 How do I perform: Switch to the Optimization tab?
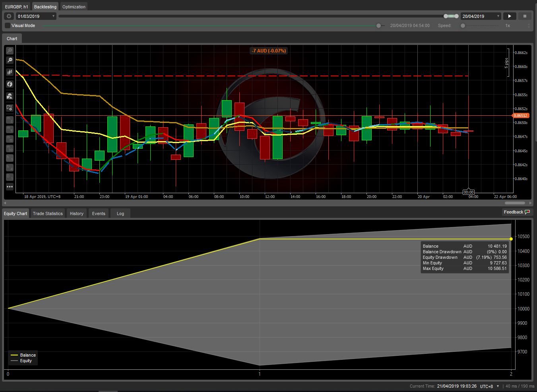tap(74, 7)
